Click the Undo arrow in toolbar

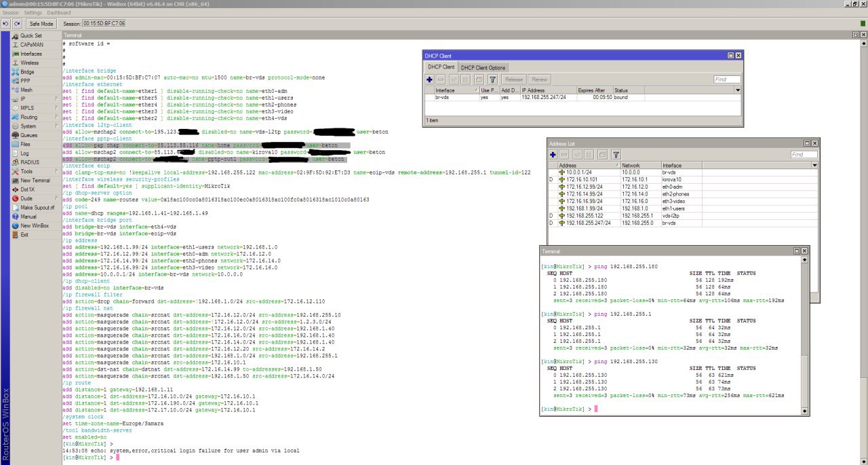pos(6,23)
